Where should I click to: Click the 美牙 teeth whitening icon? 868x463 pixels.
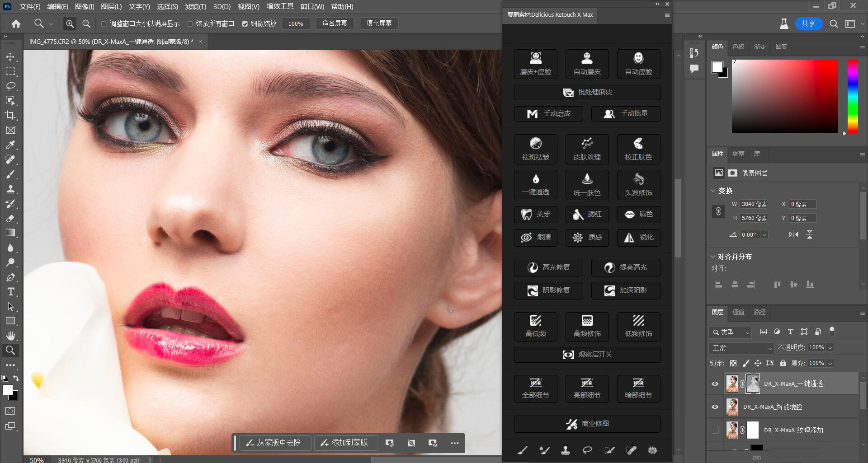pos(536,214)
